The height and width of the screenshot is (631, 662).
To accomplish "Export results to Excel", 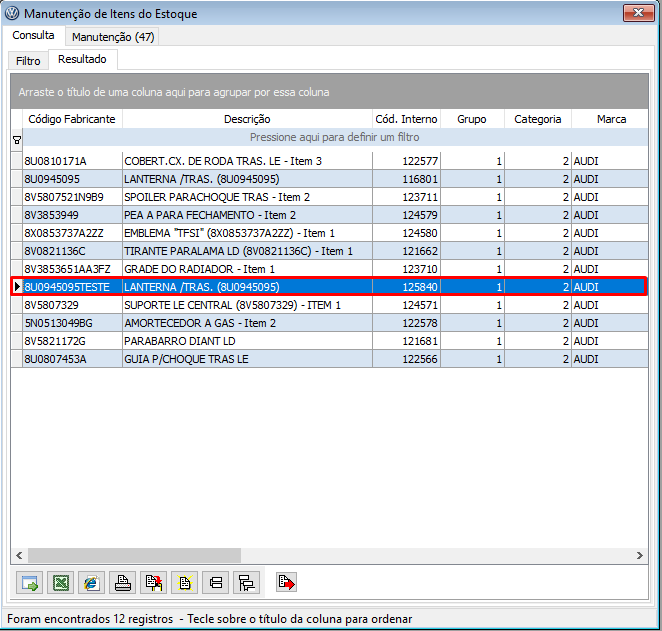I will click(60, 583).
